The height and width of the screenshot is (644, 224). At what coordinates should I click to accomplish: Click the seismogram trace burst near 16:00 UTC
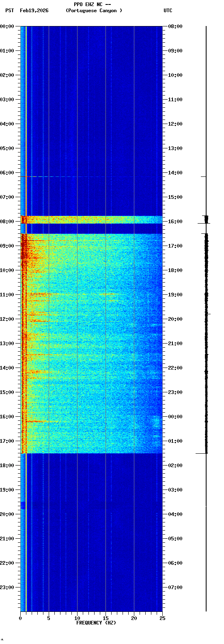[x=206, y=220]
